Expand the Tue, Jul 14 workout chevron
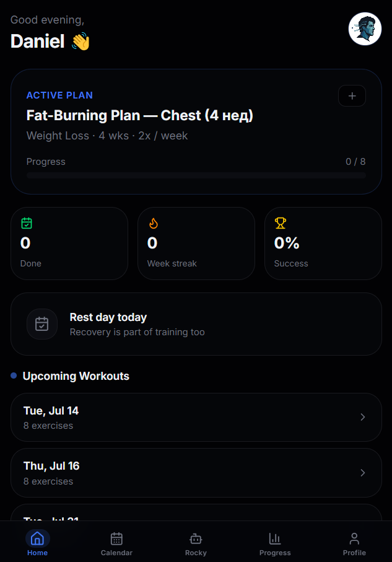 363,417
